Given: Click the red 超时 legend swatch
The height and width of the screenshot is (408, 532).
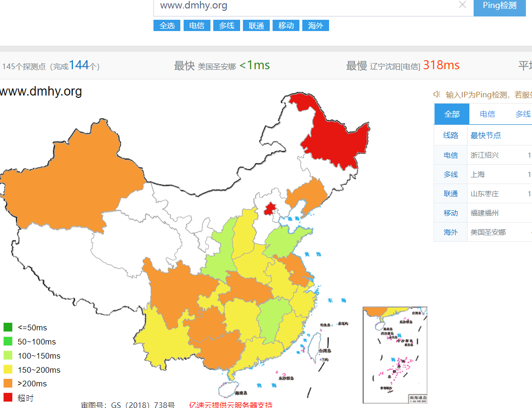Looking at the screenshot, I should 8,397.
